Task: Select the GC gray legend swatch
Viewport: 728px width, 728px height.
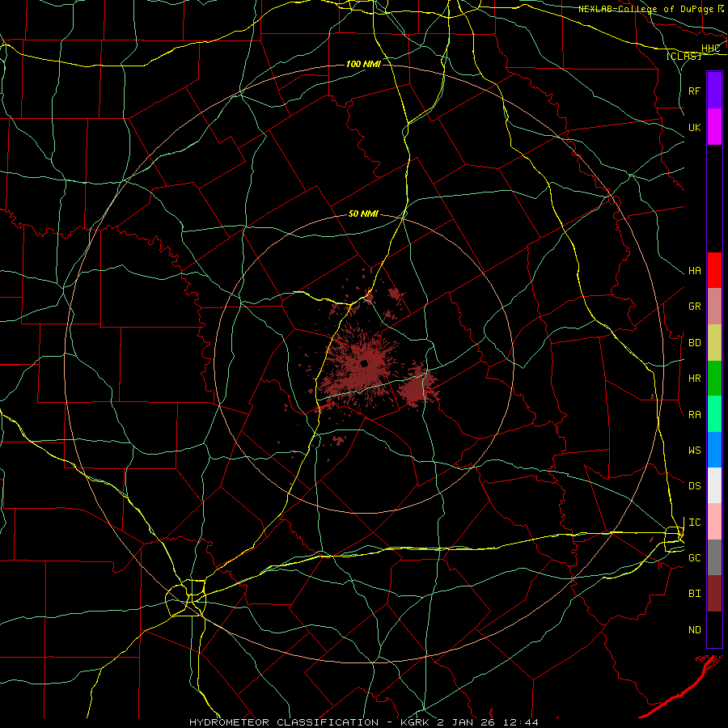Action: (714, 557)
